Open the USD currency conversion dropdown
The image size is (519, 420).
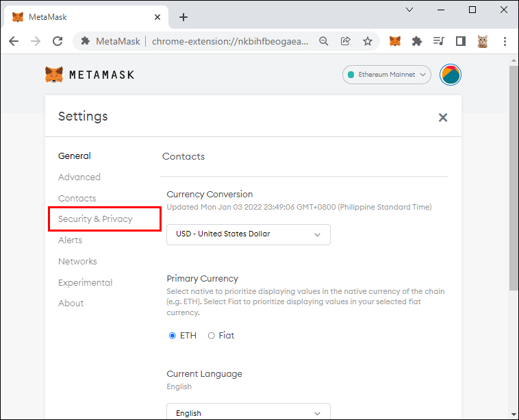point(249,234)
